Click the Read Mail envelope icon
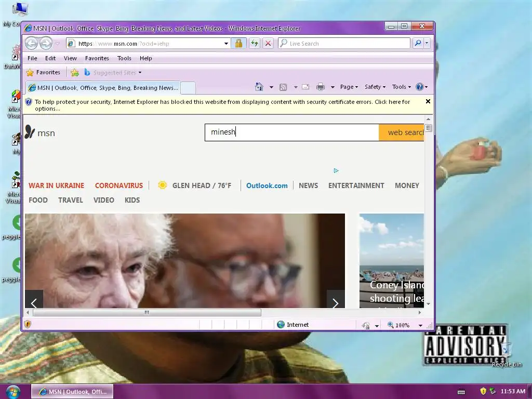532x399 pixels. tap(305, 87)
